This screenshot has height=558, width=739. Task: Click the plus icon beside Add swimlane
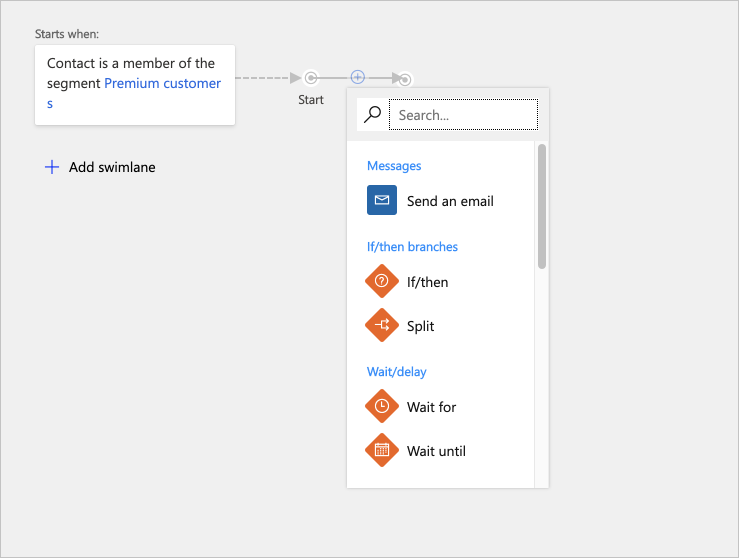coord(52,167)
